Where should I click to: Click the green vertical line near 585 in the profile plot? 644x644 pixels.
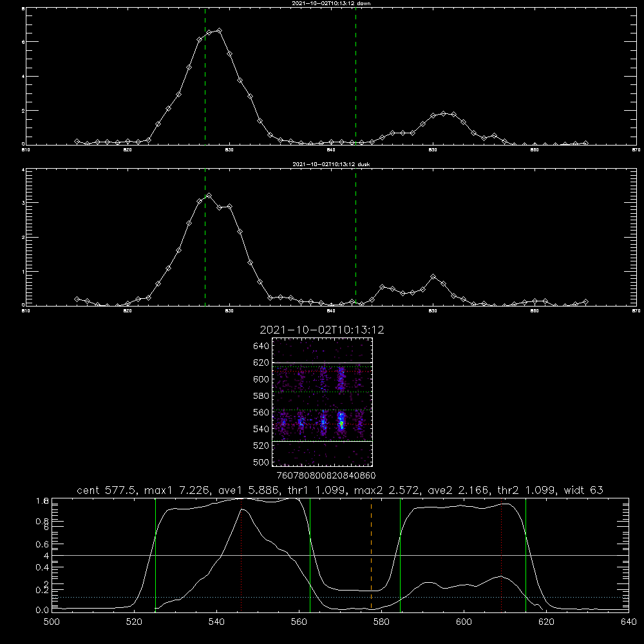[400, 554]
